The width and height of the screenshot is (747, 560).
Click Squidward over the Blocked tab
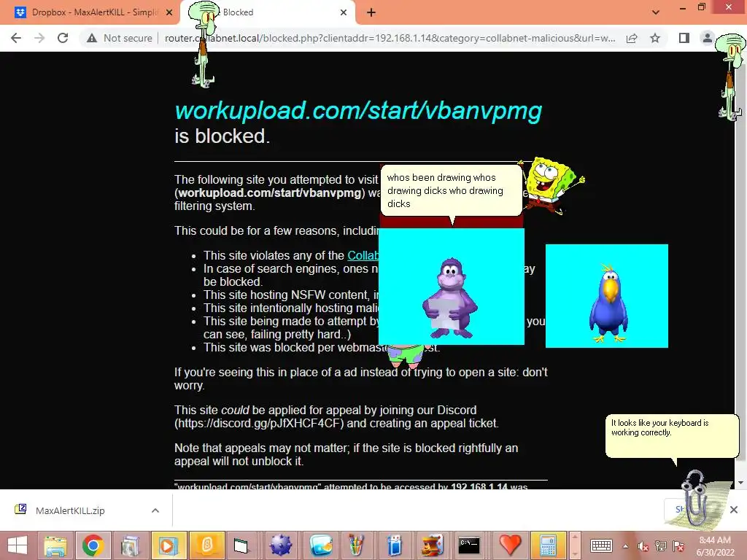(205, 44)
